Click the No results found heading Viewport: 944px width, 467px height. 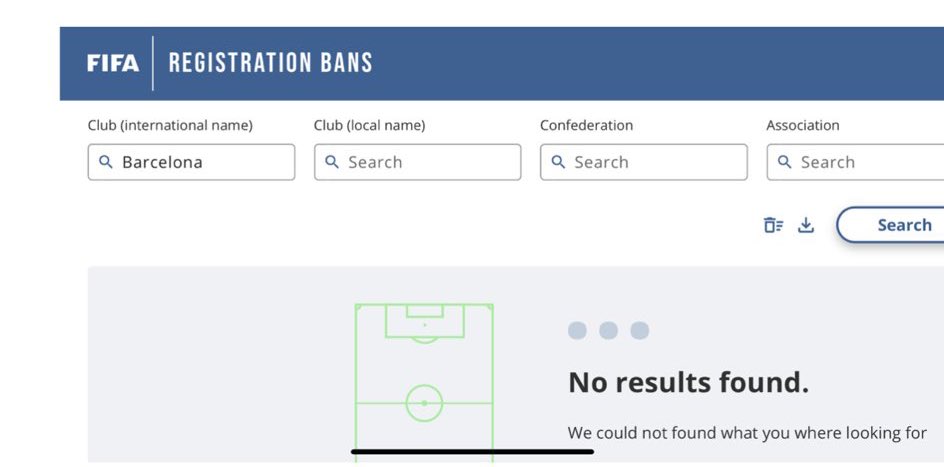tap(688, 382)
